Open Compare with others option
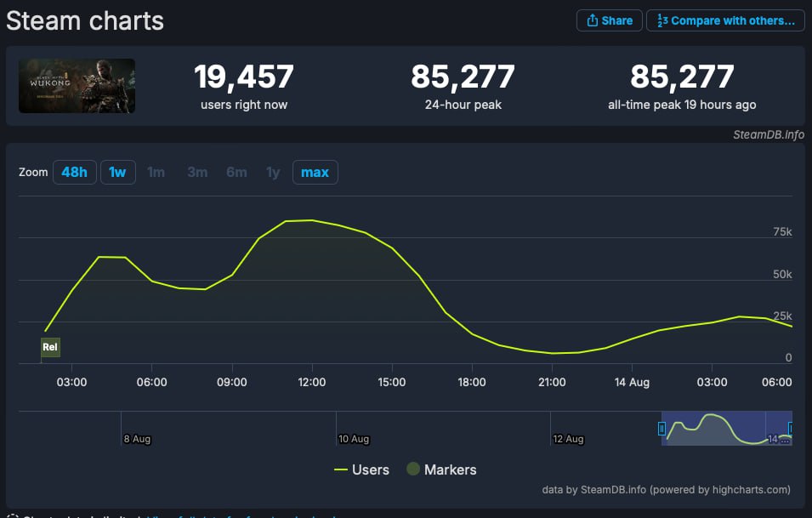This screenshot has width=812, height=518. pyautogui.click(x=725, y=20)
